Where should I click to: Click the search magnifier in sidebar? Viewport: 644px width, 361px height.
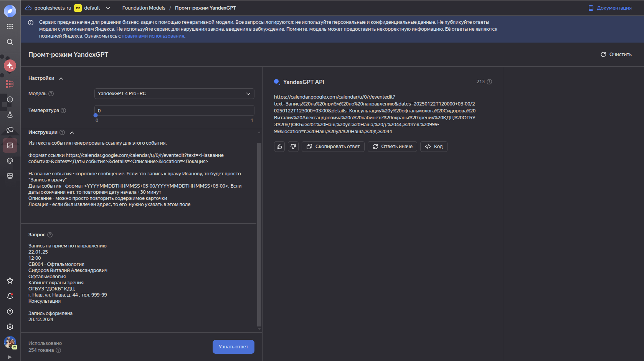tap(10, 42)
